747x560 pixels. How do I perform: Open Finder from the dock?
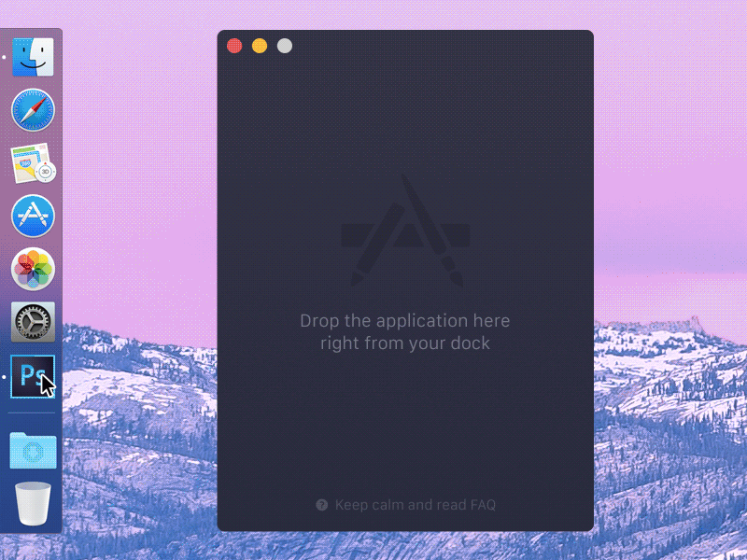pyautogui.click(x=33, y=57)
